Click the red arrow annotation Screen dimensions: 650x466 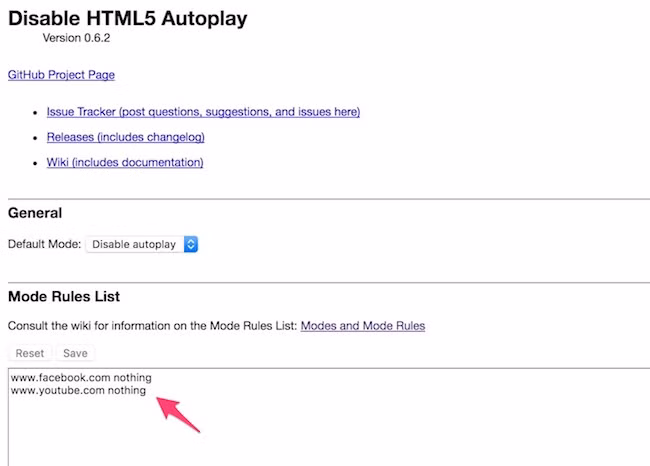(x=180, y=412)
